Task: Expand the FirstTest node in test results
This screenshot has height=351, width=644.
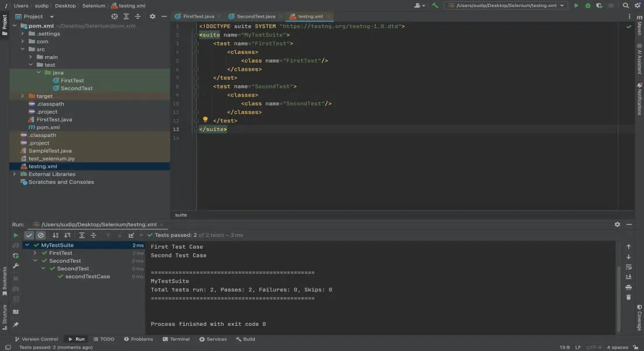Action: tap(35, 253)
